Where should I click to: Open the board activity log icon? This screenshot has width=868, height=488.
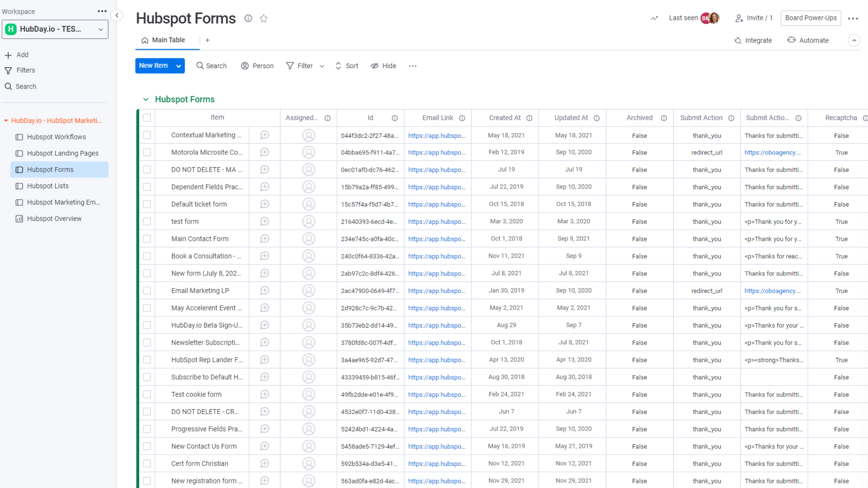click(654, 18)
